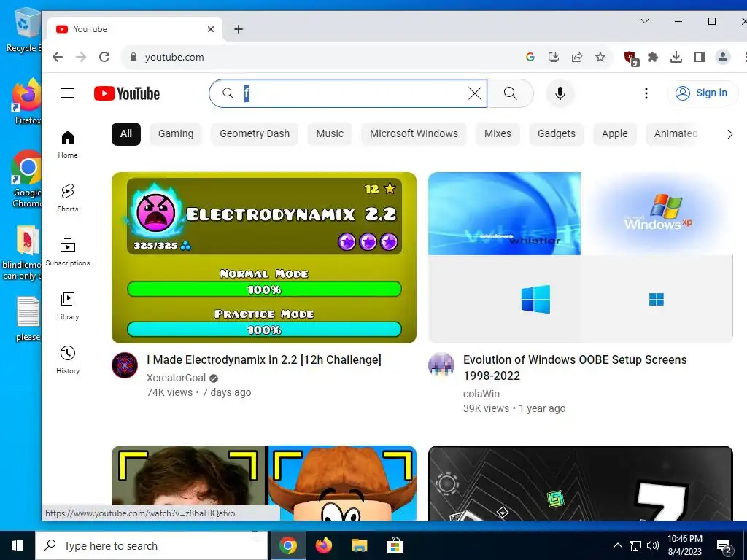
Task: Click the Type here to search box
Action: coord(152,545)
